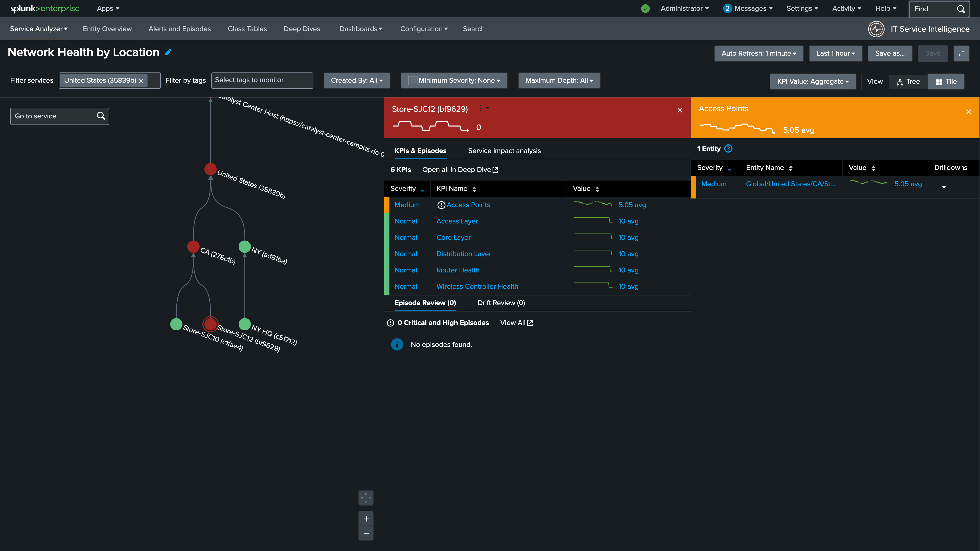Click the Find search magnifier icon

click(x=961, y=9)
